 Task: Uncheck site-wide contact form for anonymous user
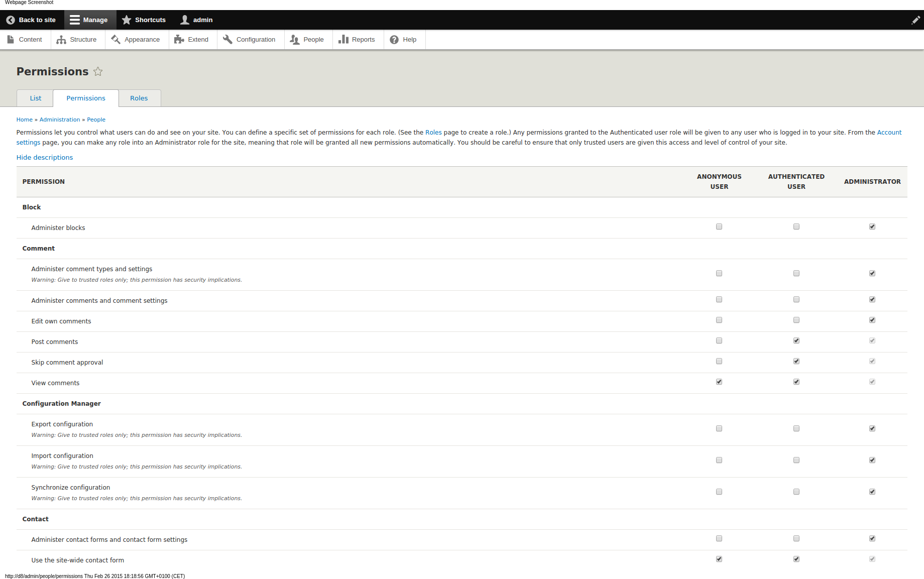click(719, 559)
